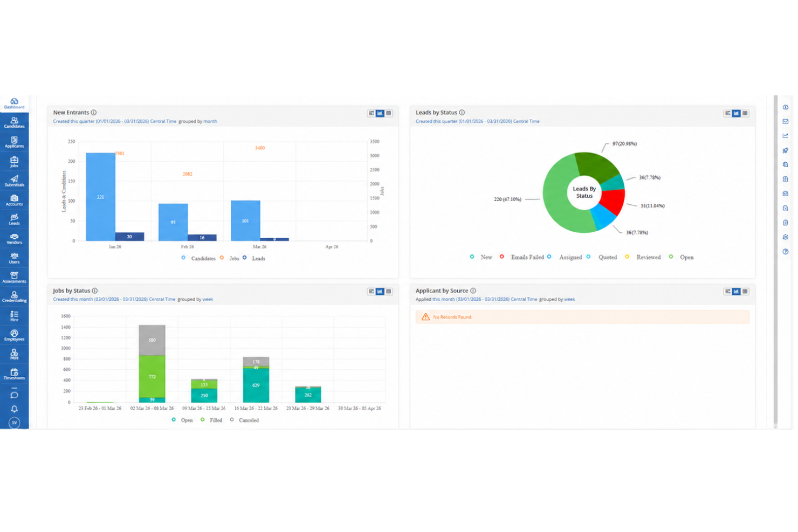Open the help question mark icon

pyautogui.click(x=785, y=252)
